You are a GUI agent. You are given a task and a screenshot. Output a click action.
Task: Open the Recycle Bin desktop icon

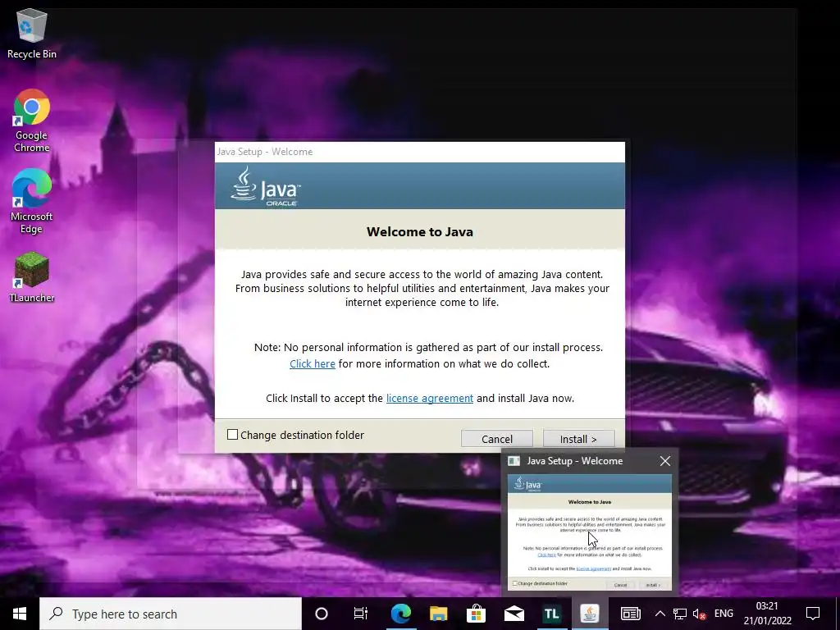point(32,33)
